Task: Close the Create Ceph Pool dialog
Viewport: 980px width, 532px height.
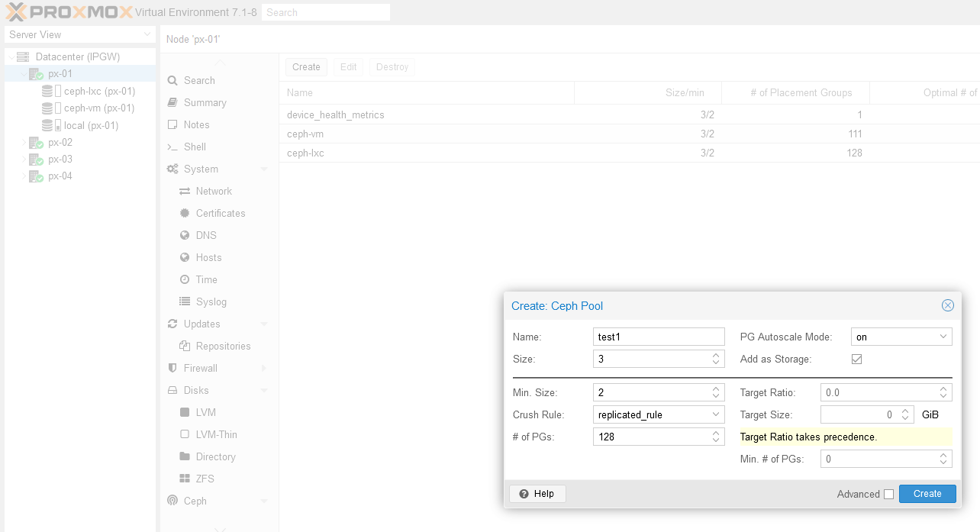Action: pos(947,305)
